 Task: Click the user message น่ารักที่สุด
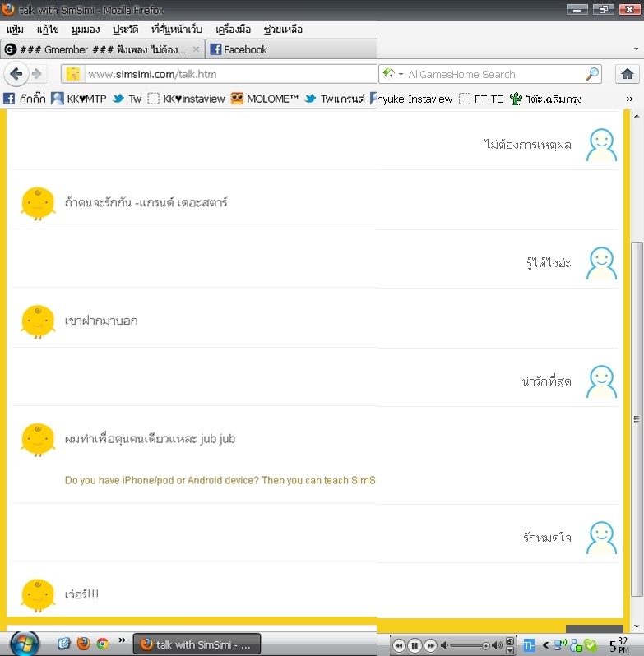(546, 381)
